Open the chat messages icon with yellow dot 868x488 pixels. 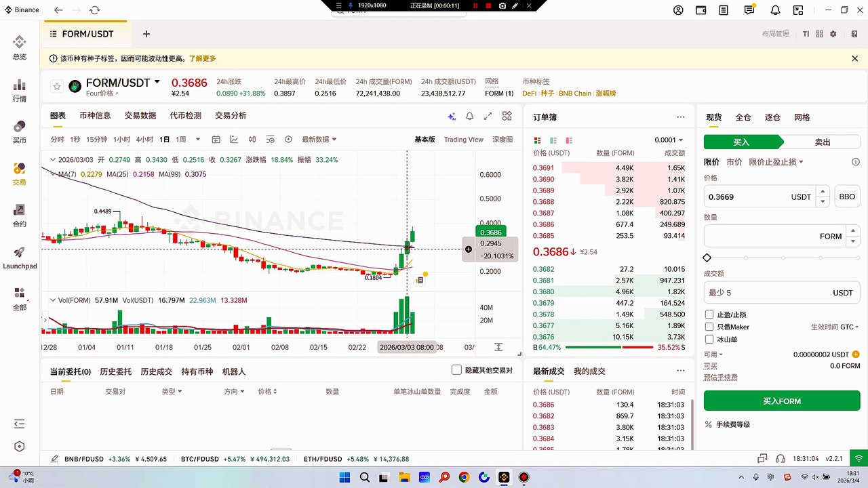tap(749, 10)
